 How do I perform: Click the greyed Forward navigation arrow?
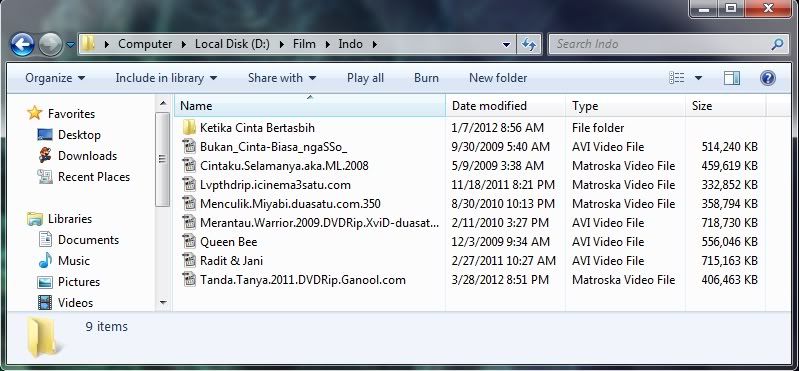coord(50,44)
